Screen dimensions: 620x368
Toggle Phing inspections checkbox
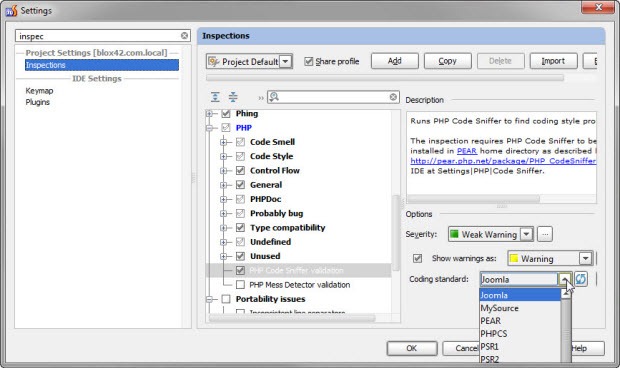[x=226, y=114]
